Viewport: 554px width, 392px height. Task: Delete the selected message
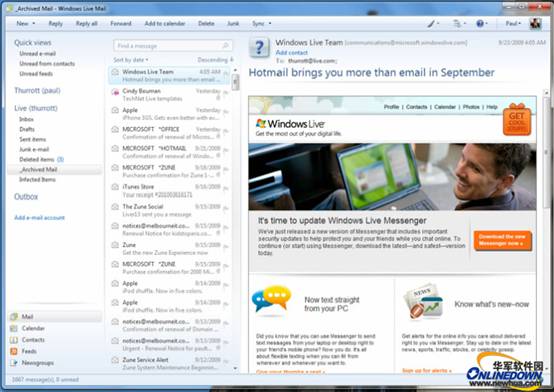[x=206, y=24]
